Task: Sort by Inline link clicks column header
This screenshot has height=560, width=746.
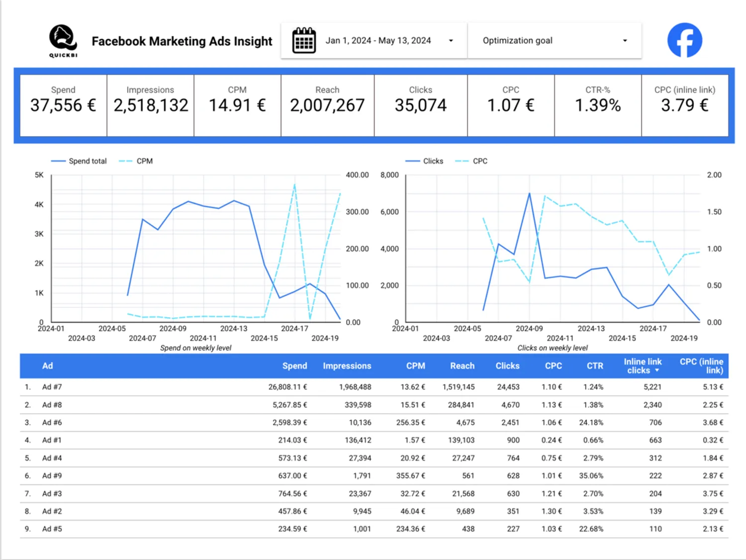Action: tap(643, 366)
